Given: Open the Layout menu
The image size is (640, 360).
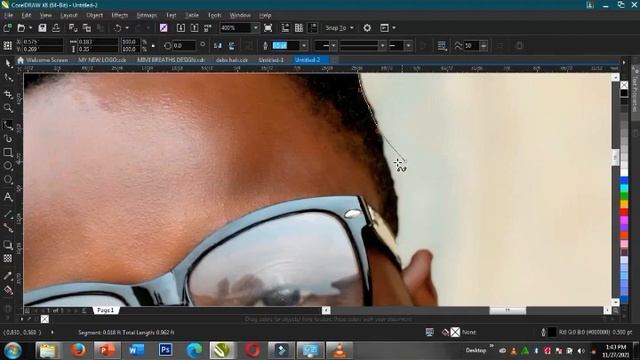Looking at the screenshot, I should [69, 15].
